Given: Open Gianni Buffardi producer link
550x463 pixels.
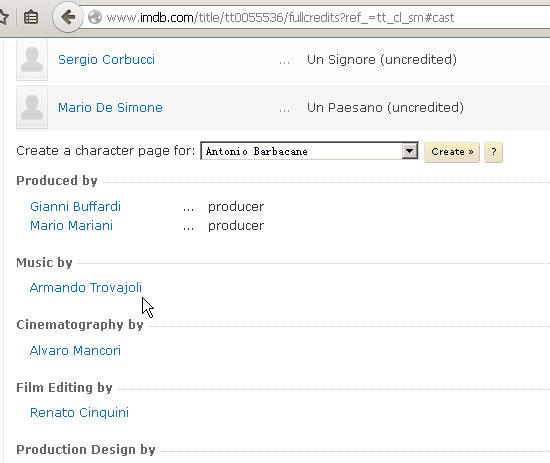Looking at the screenshot, I should pyautogui.click(x=75, y=206).
